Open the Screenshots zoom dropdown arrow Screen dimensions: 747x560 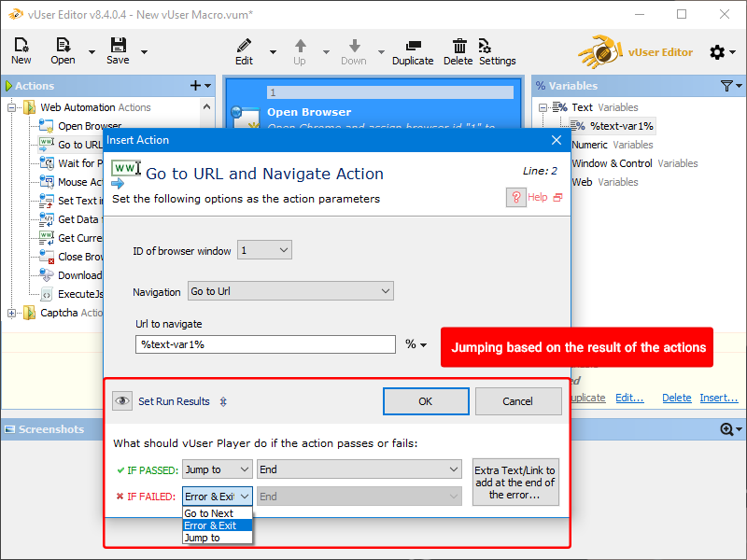(739, 429)
